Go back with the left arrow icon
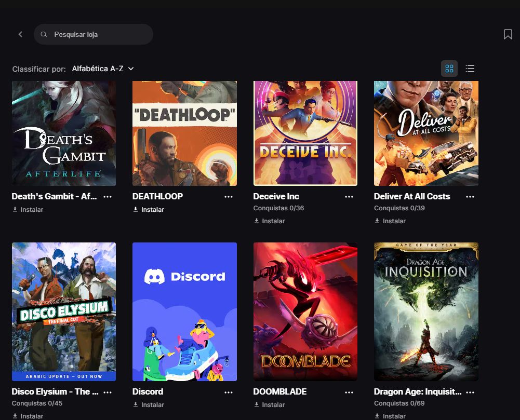 coord(21,34)
